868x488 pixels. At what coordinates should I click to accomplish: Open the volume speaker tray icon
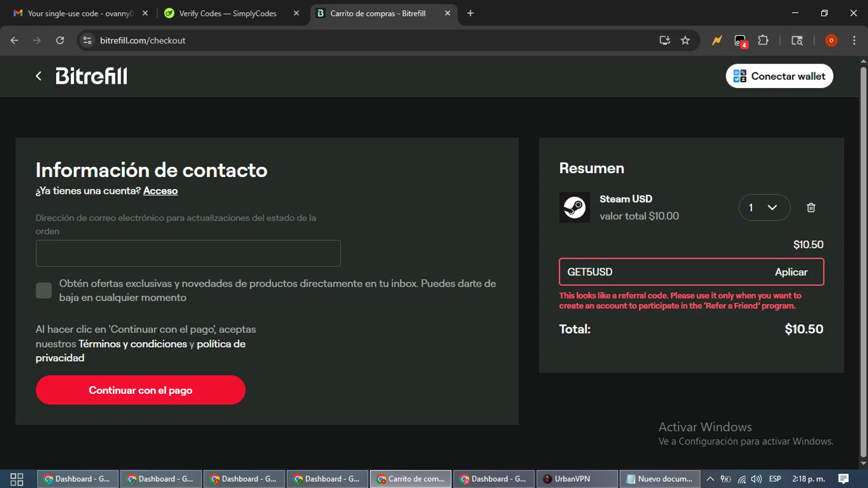click(x=756, y=479)
